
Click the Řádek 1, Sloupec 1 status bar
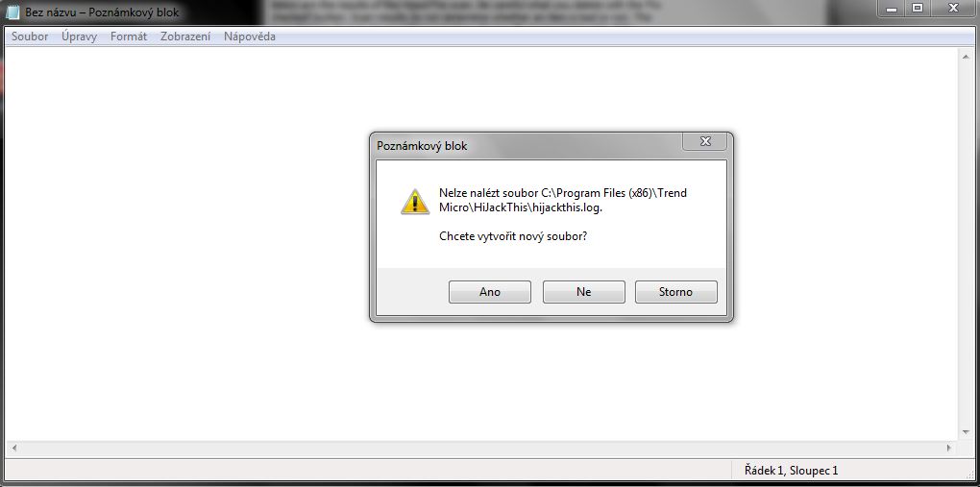click(x=792, y=470)
